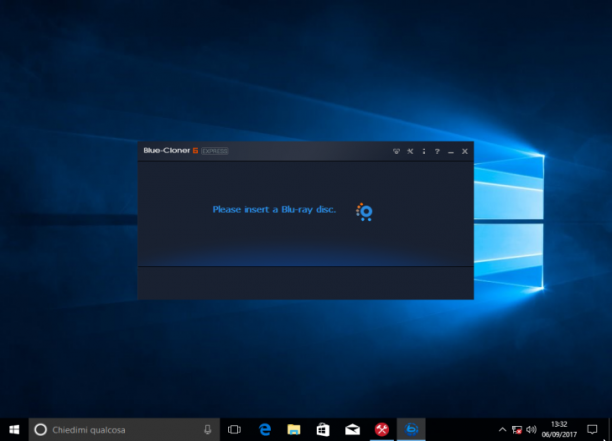Click the spinning disc loading indicator
This screenshot has width=612, height=441.
364,212
